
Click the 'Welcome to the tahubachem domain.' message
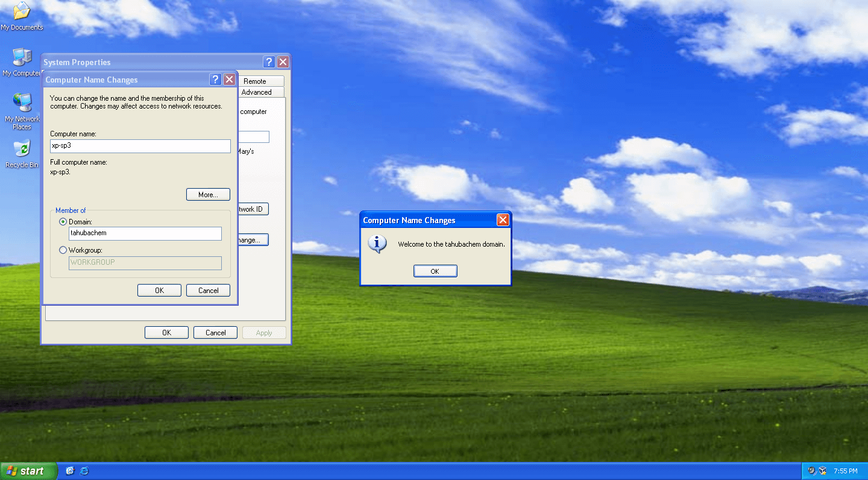click(x=451, y=244)
